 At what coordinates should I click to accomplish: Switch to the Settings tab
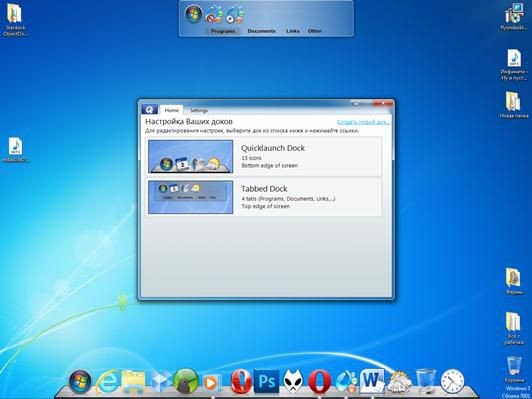coord(199,110)
